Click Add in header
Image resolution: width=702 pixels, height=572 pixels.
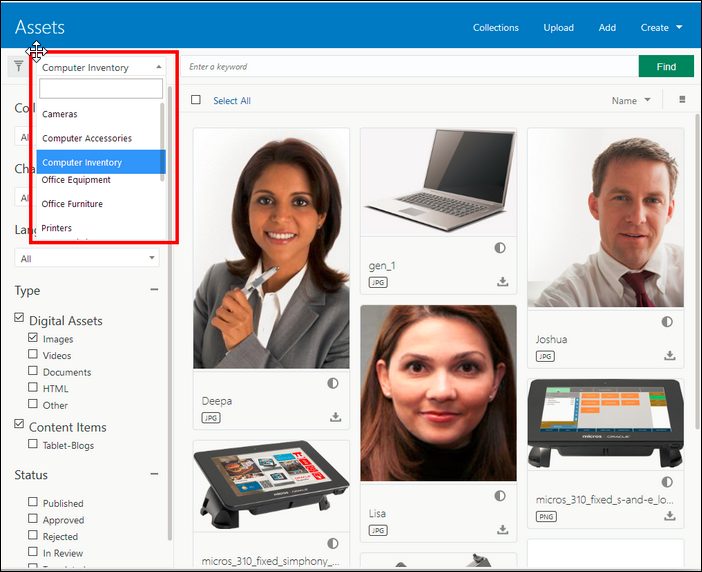point(607,27)
